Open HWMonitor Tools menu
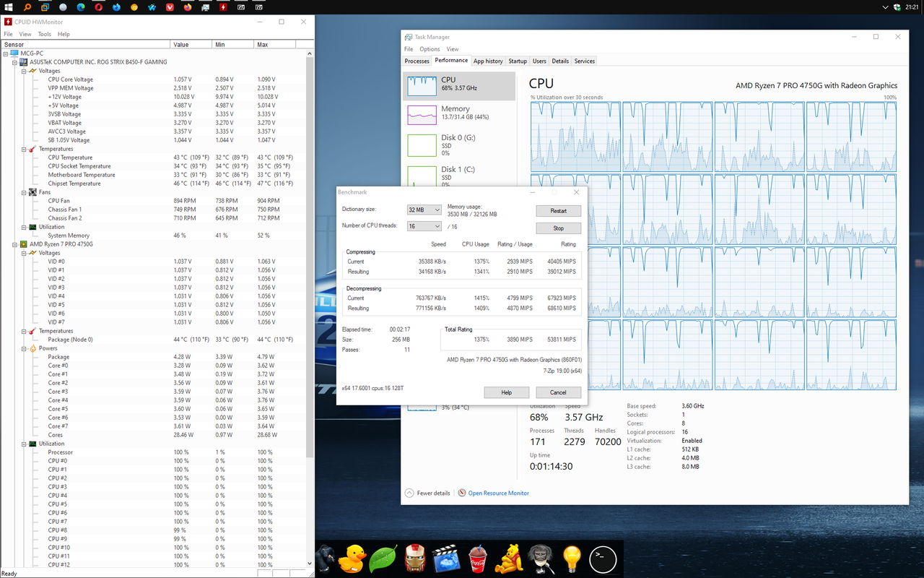 45,34
